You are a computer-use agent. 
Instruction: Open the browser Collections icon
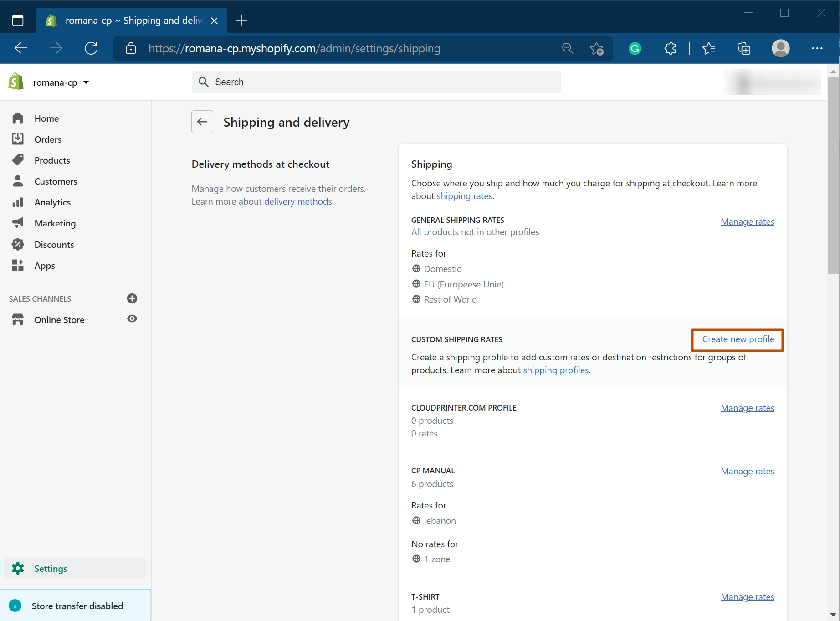point(744,48)
